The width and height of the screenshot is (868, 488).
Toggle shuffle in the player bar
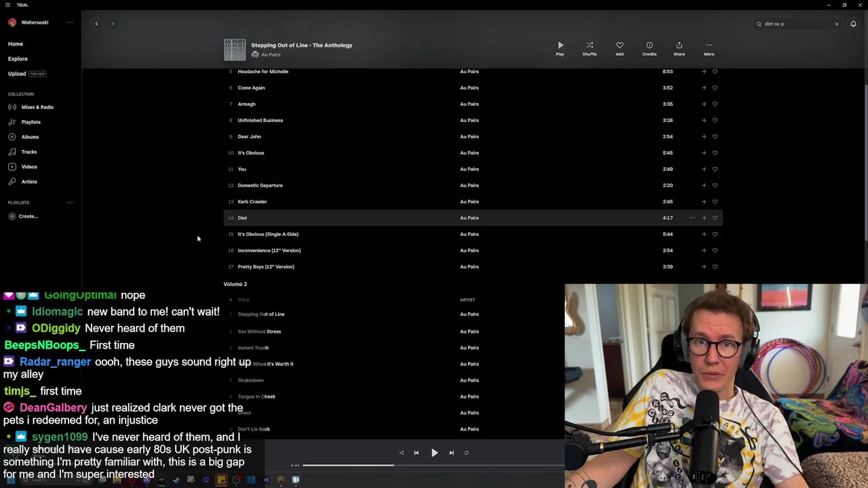[x=401, y=453]
